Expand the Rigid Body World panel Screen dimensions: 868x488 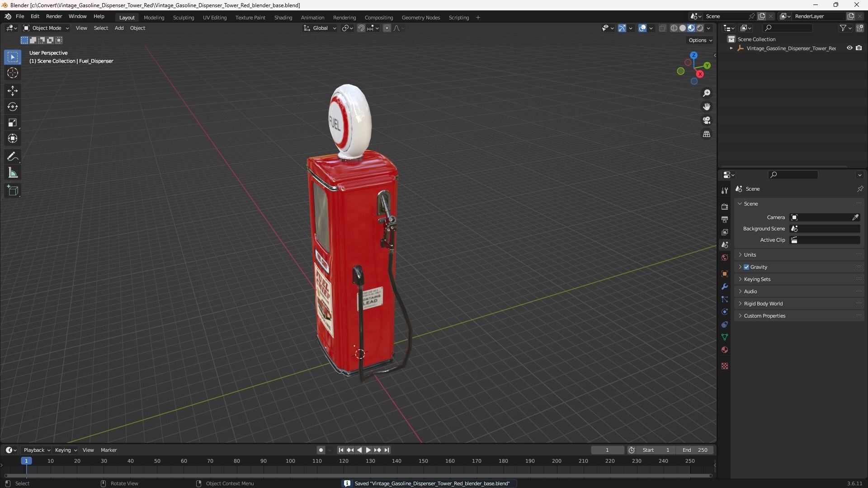[799, 304]
